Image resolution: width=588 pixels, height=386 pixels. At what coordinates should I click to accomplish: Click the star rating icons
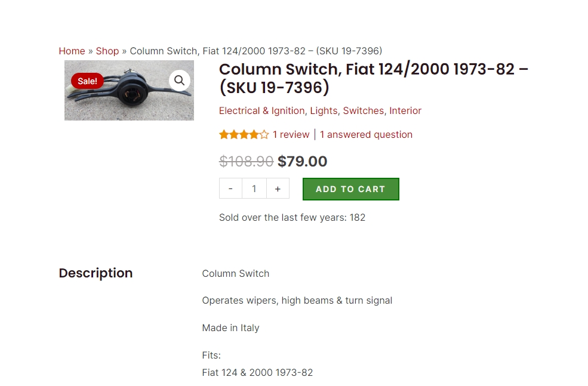[244, 135]
